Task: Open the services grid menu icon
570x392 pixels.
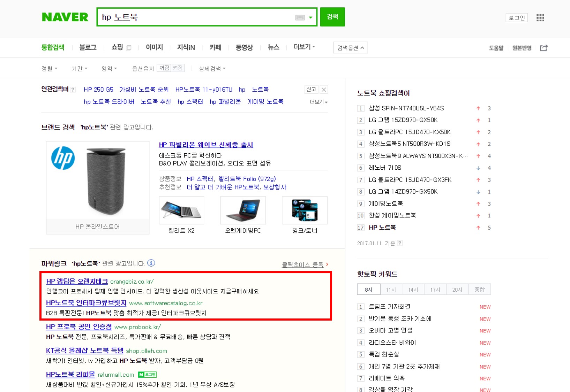Action: click(540, 18)
